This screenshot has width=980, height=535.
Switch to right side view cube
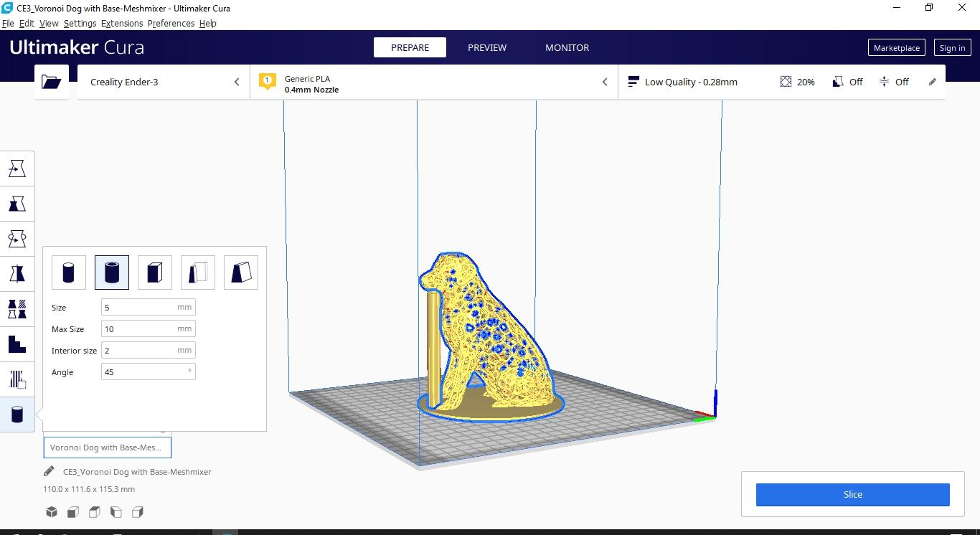(x=138, y=512)
